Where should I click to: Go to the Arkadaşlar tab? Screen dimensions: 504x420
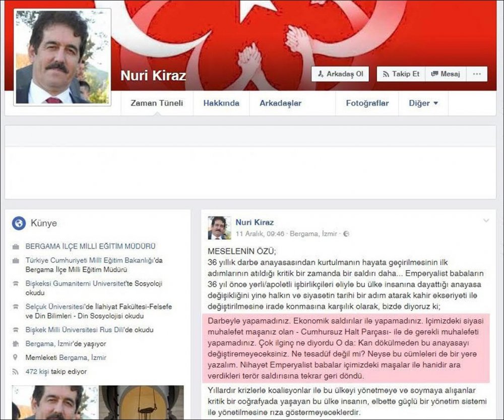coord(280,103)
